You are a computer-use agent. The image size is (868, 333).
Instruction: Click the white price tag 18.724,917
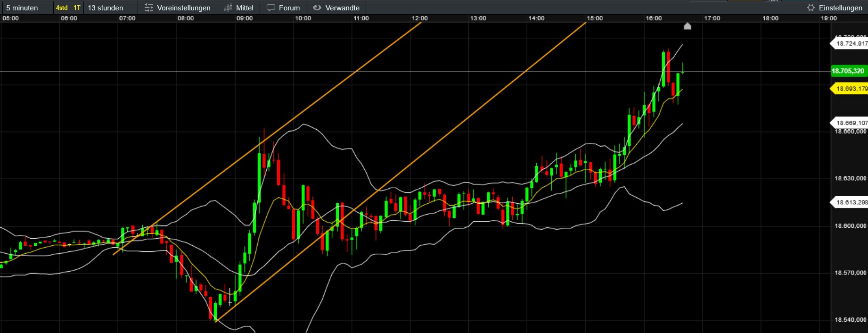(849, 43)
